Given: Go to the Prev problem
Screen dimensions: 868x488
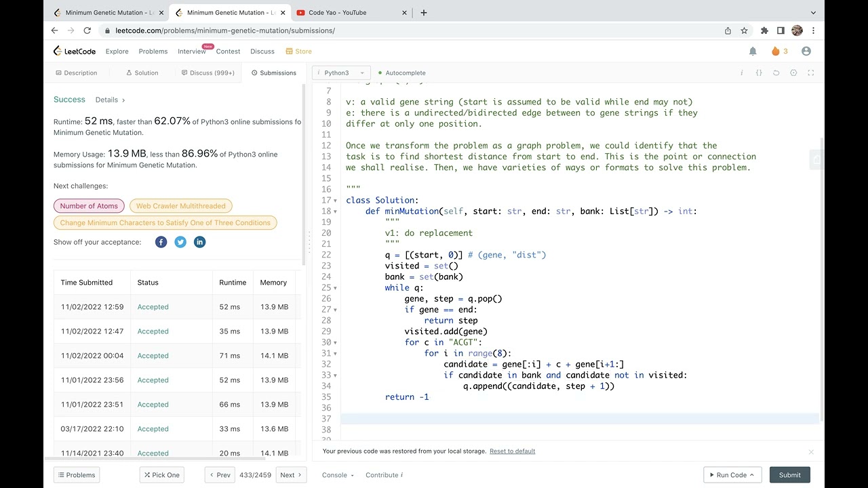Looking at the screenshot, I should 220,475.
